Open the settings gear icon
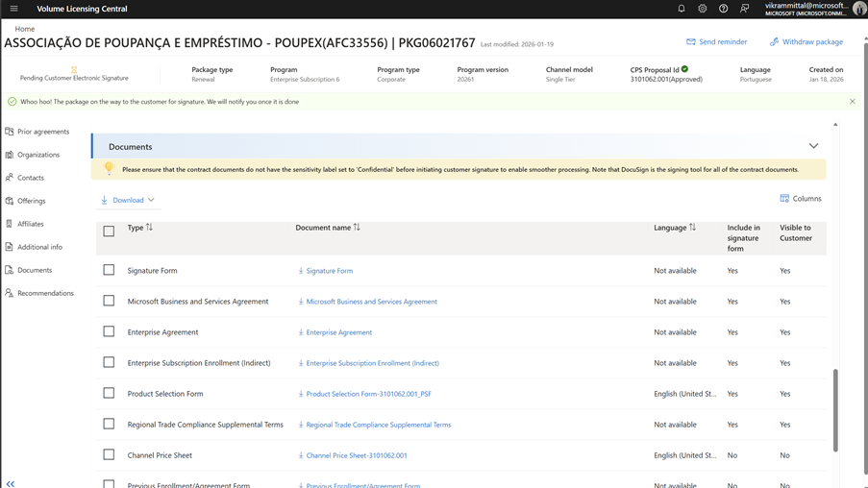 [703, 9]
